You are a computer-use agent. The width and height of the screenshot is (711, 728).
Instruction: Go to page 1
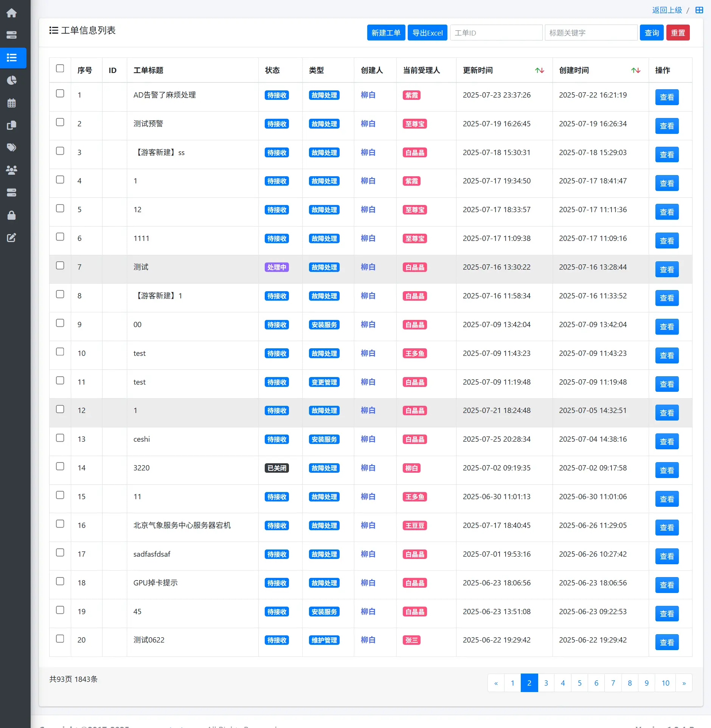(512, 683)
